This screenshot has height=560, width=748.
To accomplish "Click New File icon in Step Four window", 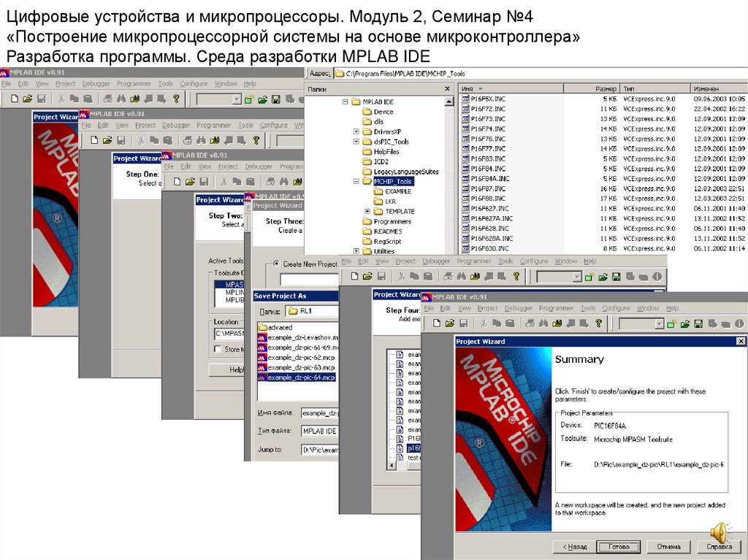I will (354, 276).
